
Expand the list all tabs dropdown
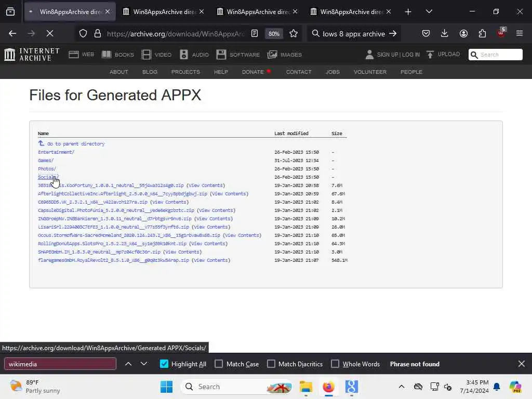point(429,11)
